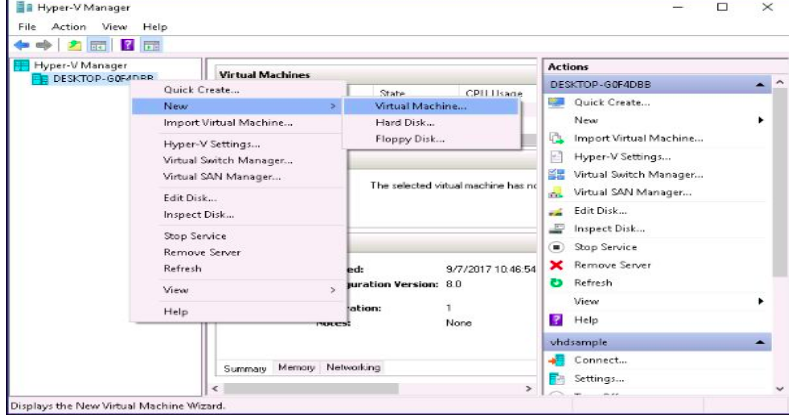Image resolution: width=789 pixels, height=418 pixels.
Task: Click Virtual Switch Manager icon in Actions
Action: point(559,174)
